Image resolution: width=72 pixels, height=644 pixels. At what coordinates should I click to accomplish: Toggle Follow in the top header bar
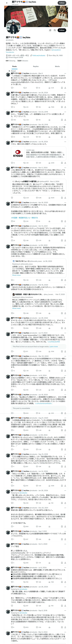pos(62,3)
